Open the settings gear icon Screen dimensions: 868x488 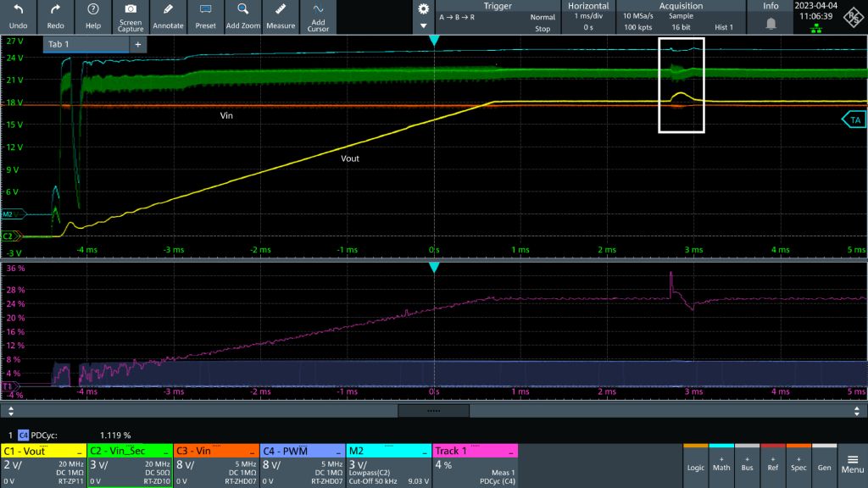pyautogui.click(x=424, y=9)
